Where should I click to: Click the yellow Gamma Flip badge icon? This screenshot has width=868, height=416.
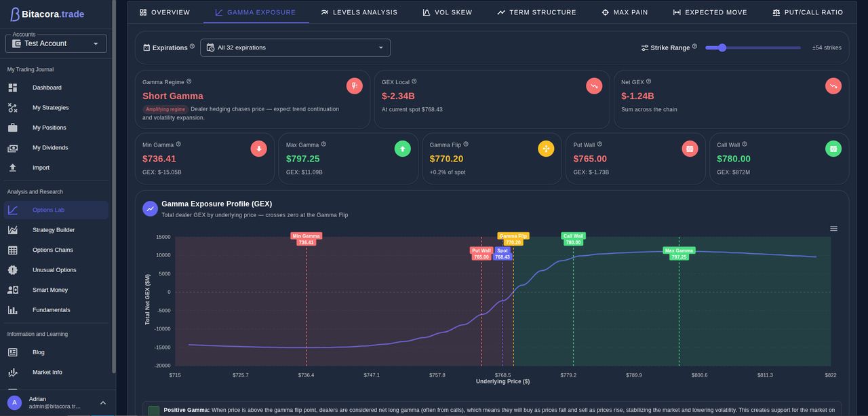click(x=547, y=149)
